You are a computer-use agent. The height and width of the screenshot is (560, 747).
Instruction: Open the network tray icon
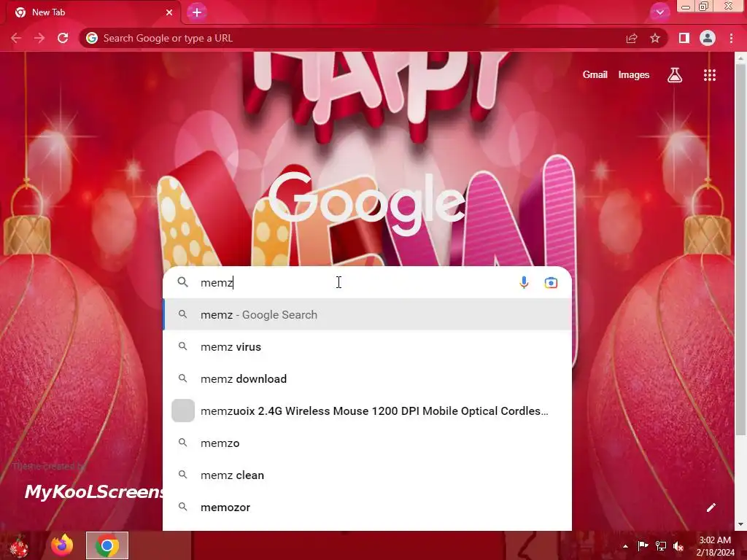pyautogui.click(x=661, y=545)
